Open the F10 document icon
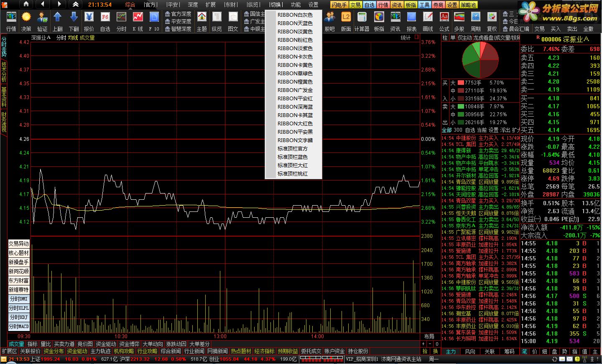Viewport: 602px width, 364px height. coord(154,22)
